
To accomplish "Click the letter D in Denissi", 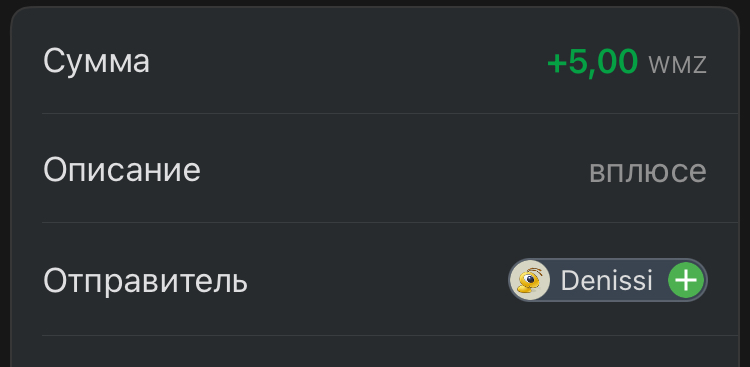I will pyautogui.click(x=569, y=280).
